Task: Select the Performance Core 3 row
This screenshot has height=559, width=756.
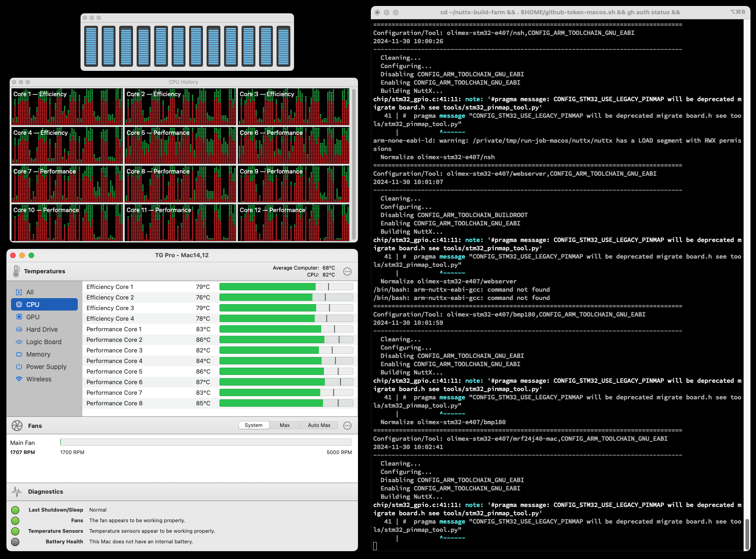Action: pyautogui.click(x=220, y=350)
